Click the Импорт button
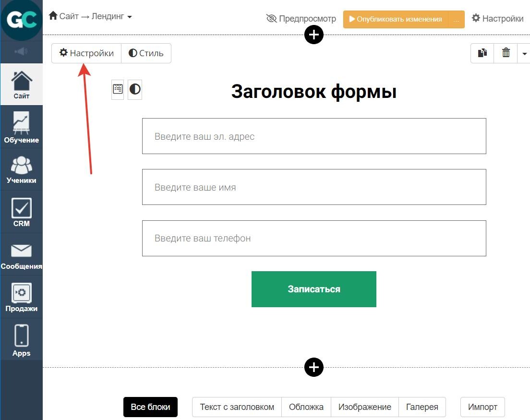 [x=482, y=407]
